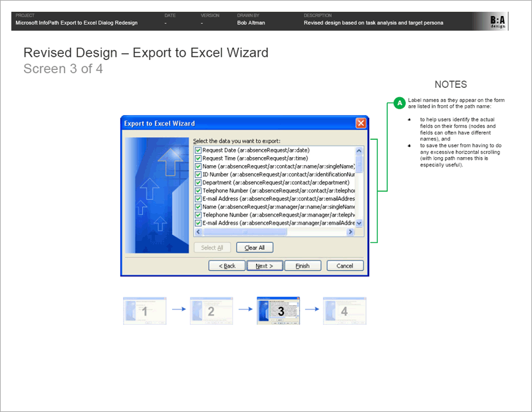Uncheck the Request Date checkbox
The image size is (532, 412).
click(x=198, y=150)
